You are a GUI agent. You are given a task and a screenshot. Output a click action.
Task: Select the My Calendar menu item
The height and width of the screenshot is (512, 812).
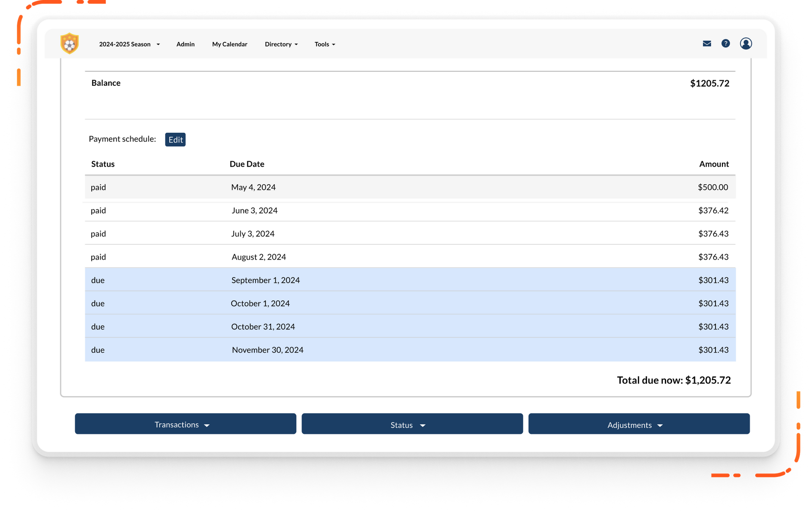230,44
